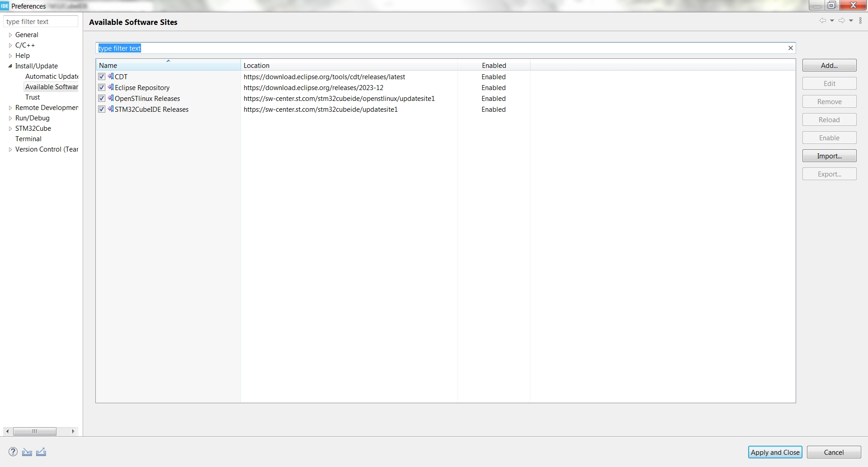This screenshot has width=868, height=467.
Task: Click the Preferences window IDE icon
Action: click(5, 6)
